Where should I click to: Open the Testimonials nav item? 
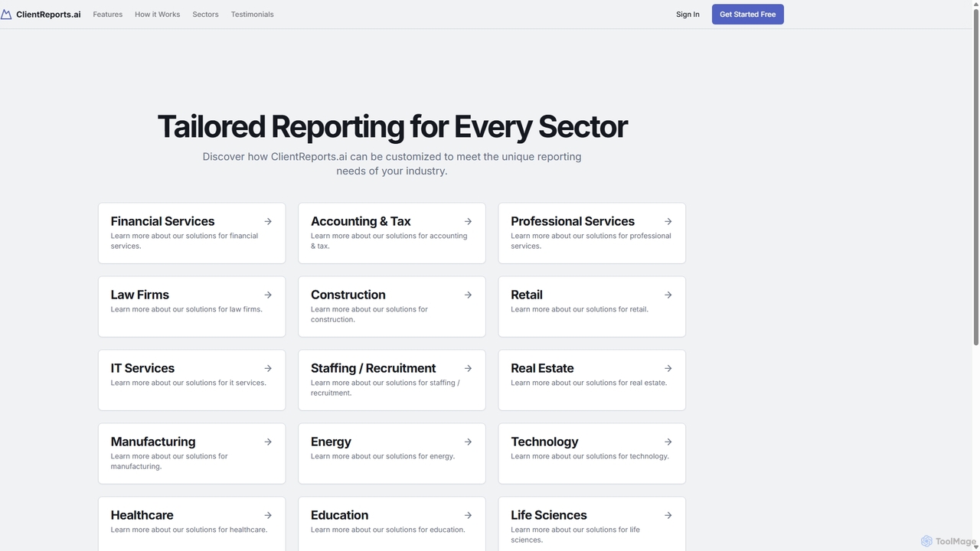point(253,15)
